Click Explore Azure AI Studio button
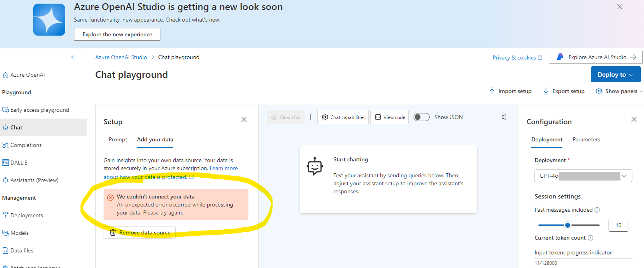 [596, 57]
